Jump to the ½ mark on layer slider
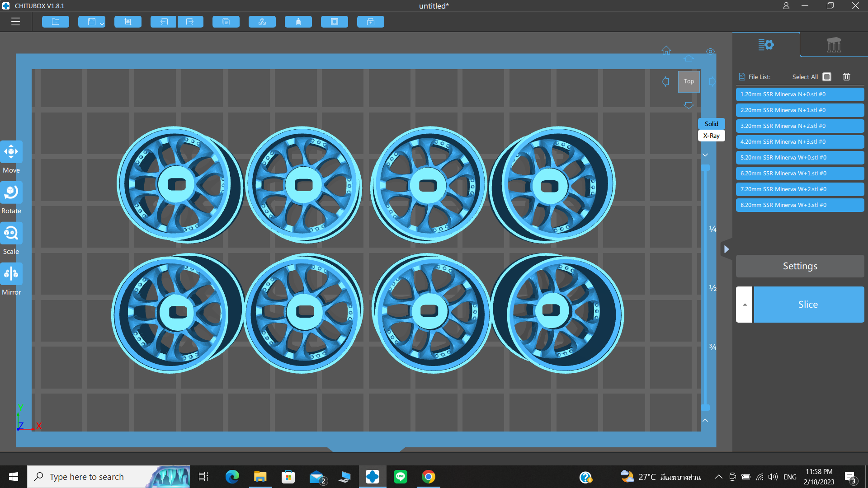 click(713, 288)
